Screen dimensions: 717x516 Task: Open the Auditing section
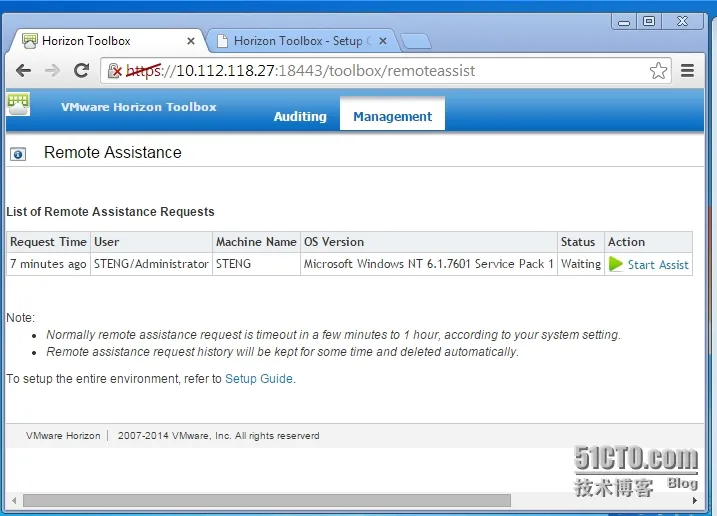[x=300, y=116]
